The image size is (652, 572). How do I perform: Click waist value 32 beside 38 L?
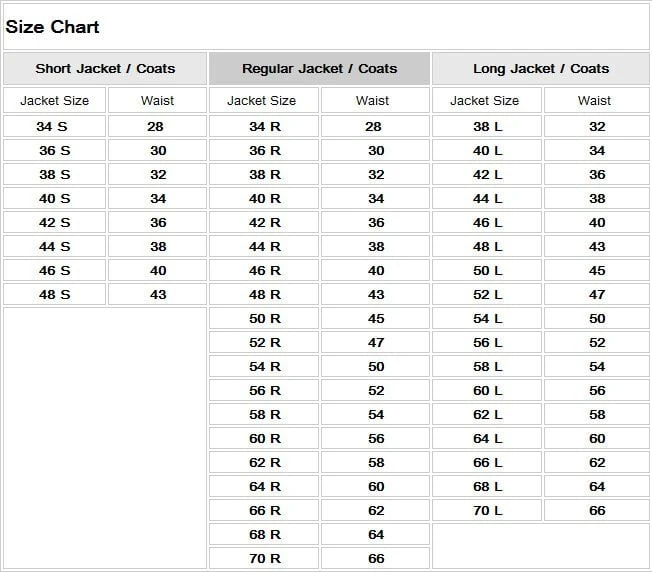click(597, 127)
